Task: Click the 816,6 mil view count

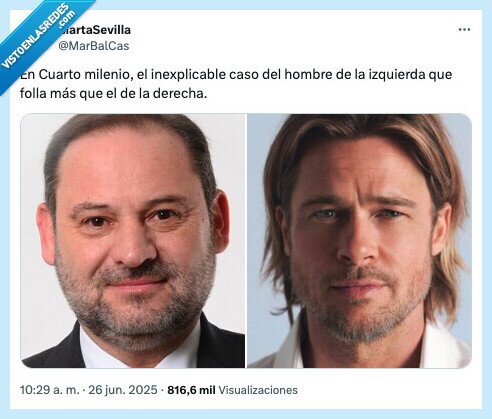Action: tap(191, 390)
